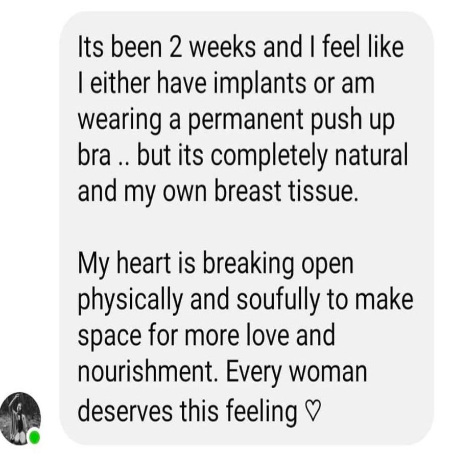Click the text 'breast tissue.'
This screenshot has width=476, height=476.
(x=287, y=192)
